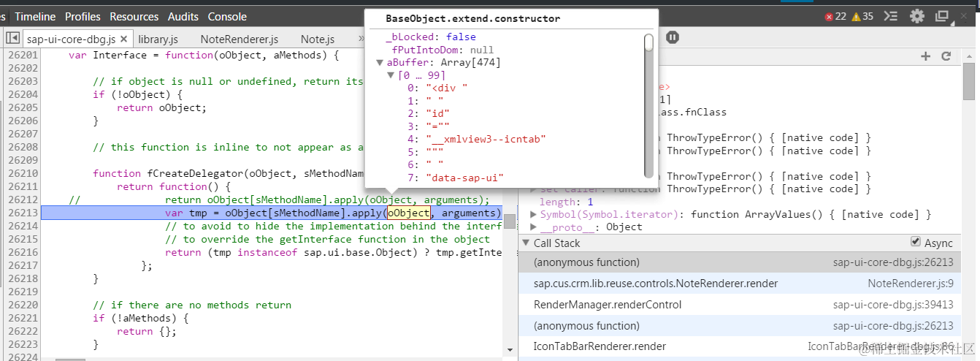The image size is (980, 361).
Task: Expand the 'set caller' property
Action: [x=534, y=189]
